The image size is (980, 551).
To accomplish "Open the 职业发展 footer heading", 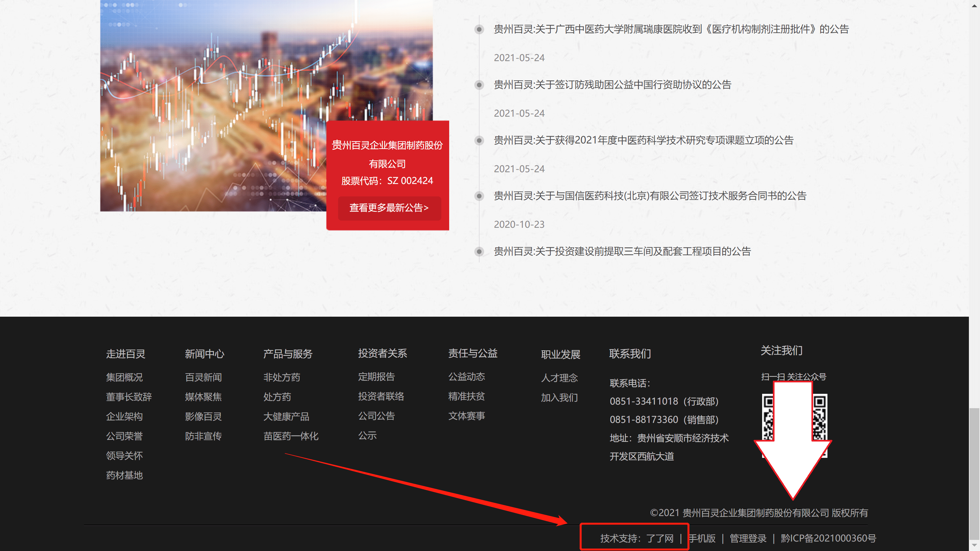I will [560, 354].
